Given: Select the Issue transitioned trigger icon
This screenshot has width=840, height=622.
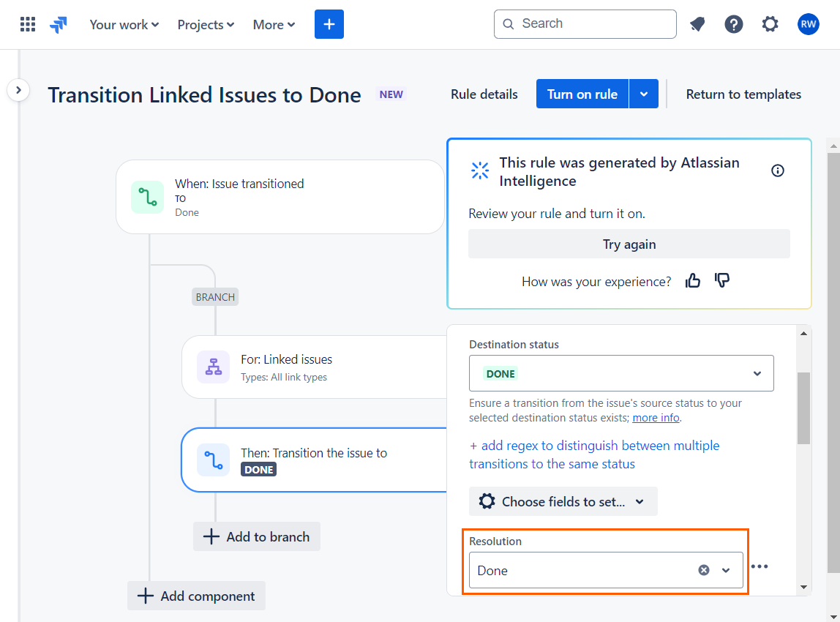Looking at the screenshot, I should (147, 197).
